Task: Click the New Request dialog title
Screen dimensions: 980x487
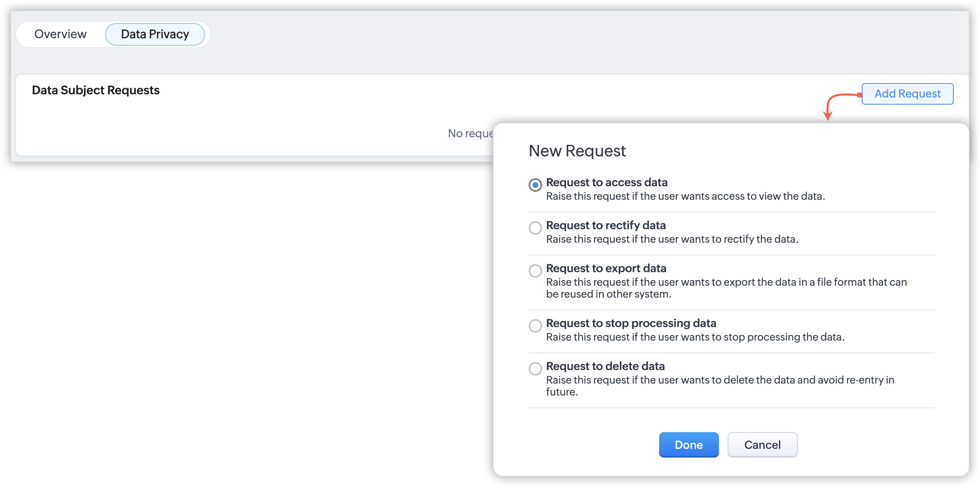Action: [x=577, y=151]
